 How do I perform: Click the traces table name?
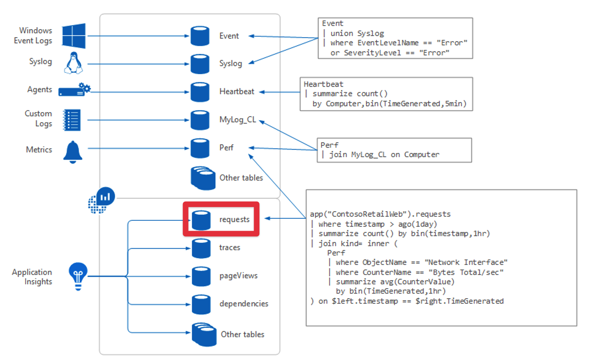point(230,247)
